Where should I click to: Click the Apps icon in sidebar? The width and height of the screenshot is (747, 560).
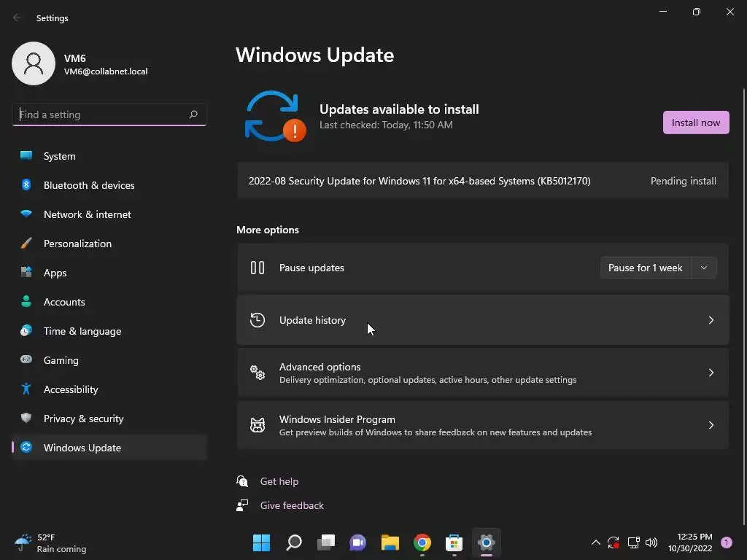(26, 273)
